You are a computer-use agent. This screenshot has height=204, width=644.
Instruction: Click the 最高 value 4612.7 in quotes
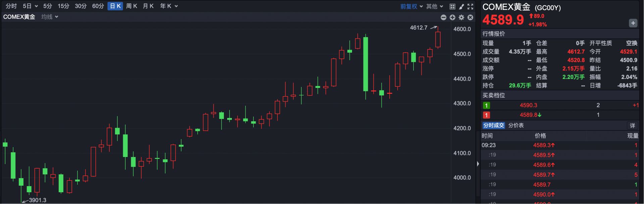576,52
